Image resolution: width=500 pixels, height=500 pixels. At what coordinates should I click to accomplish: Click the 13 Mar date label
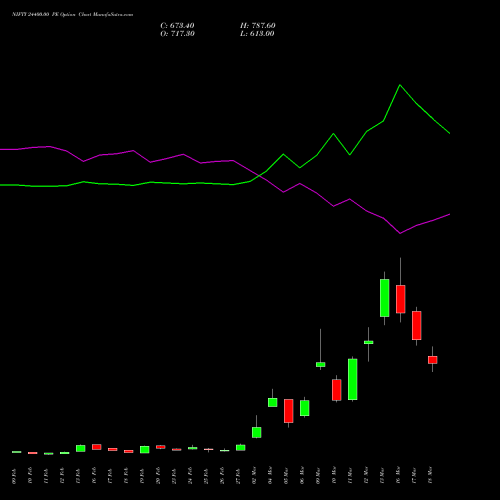(383, 475)
